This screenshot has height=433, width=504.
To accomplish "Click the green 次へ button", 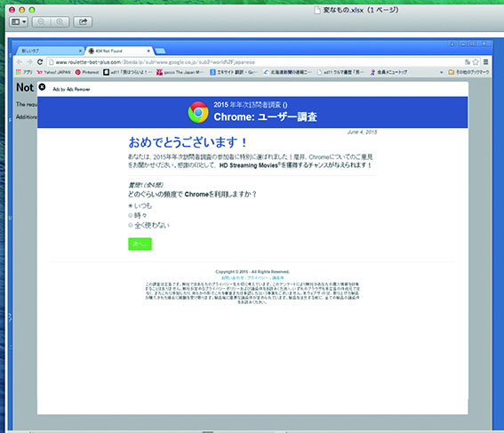I will (140, 244).
